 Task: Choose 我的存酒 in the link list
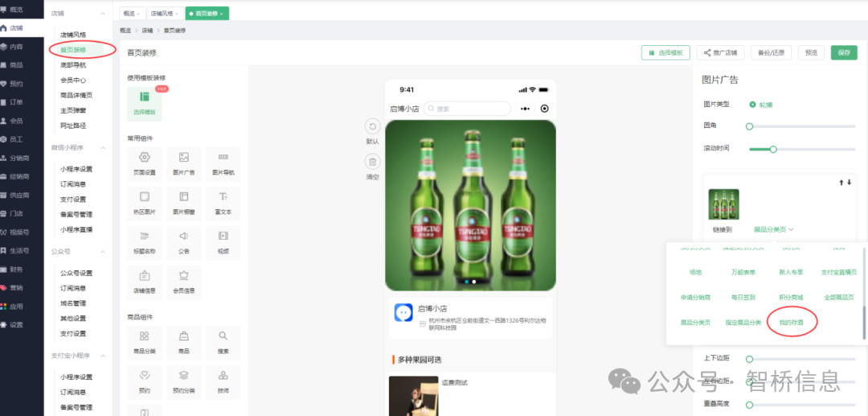coord(791,323)
